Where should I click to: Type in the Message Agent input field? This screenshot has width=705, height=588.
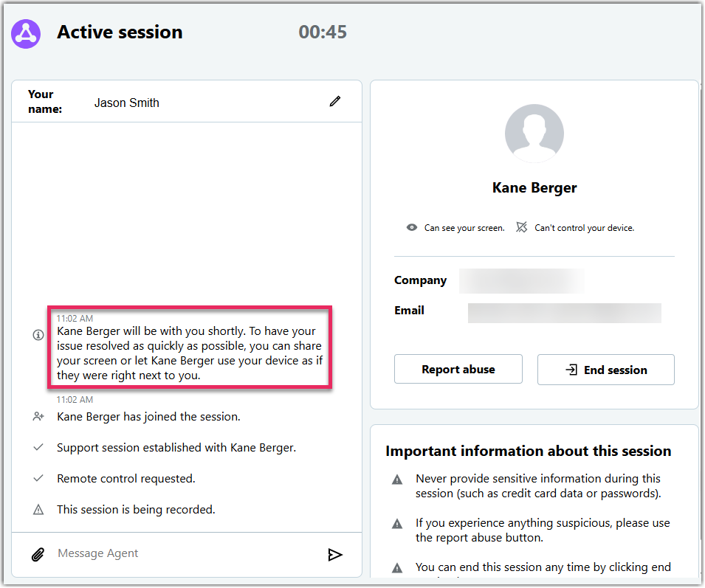[185, 554]
